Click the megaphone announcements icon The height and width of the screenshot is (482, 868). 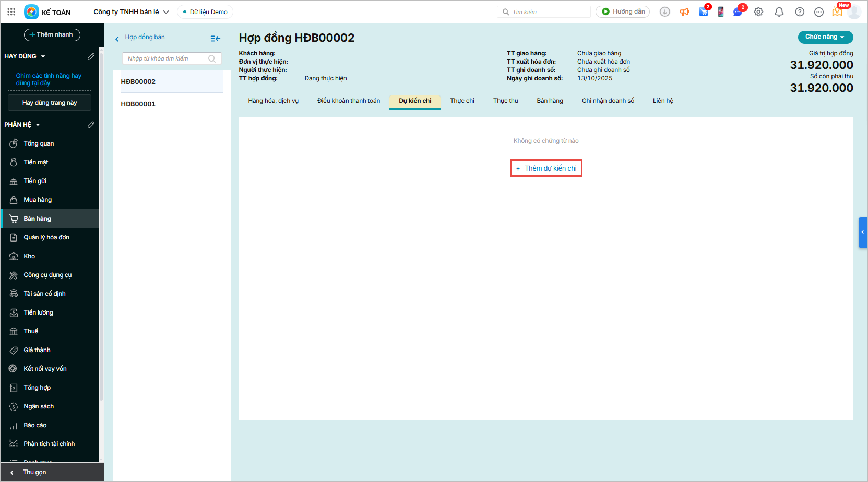[684, 12]
